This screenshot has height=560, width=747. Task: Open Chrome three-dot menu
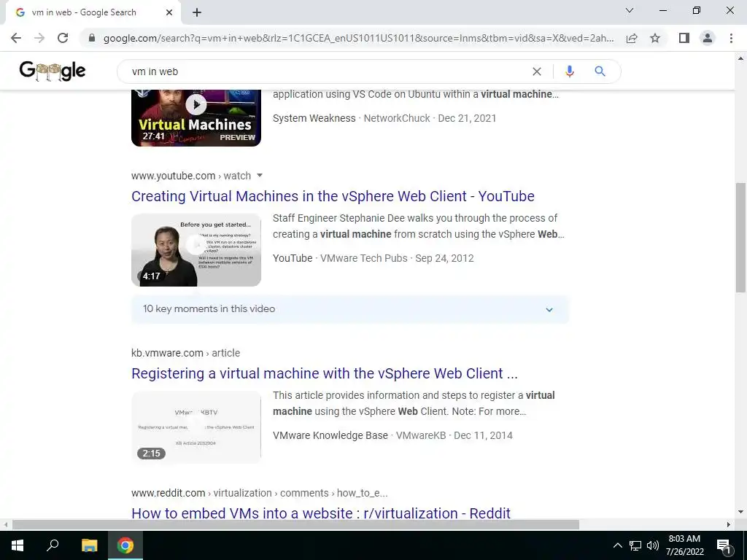pos(731,38)
